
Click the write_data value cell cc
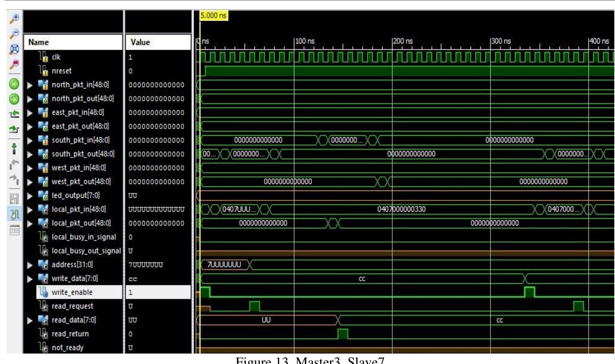click(133, 278)
